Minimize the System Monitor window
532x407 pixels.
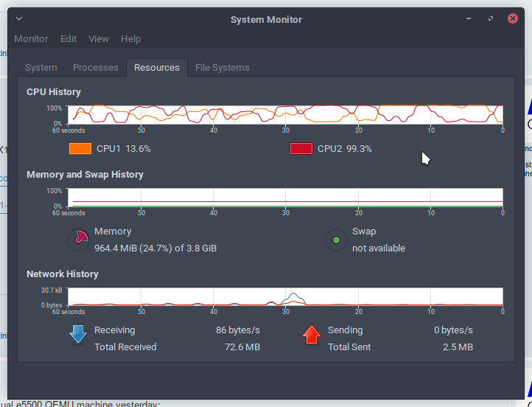[469, 19]
